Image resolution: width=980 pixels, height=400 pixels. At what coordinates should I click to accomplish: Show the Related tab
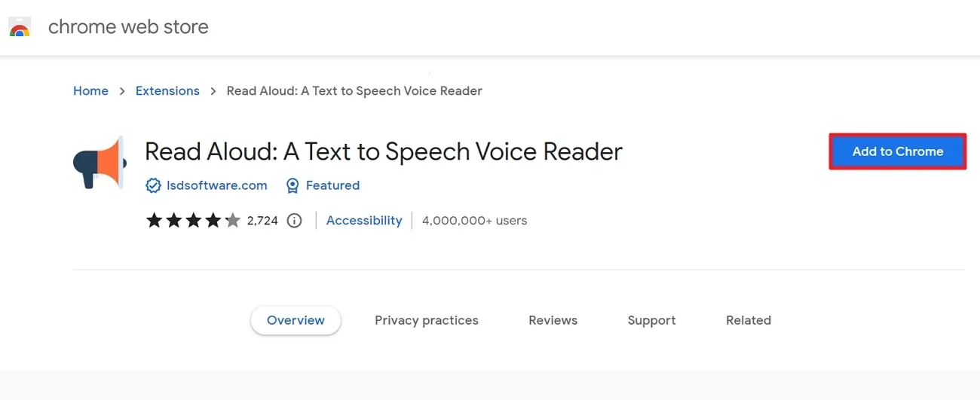tap(749, 320)
